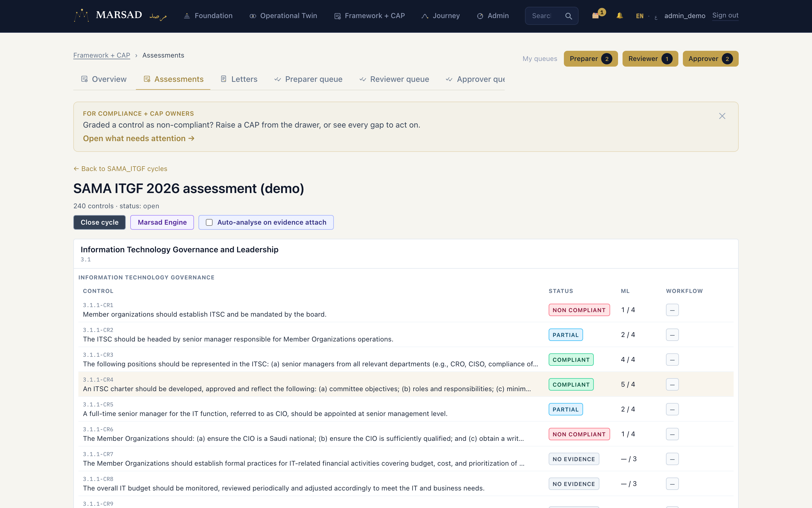
Task: Click Information Technology Governance and Leadership heading
Action: [180, 250]
